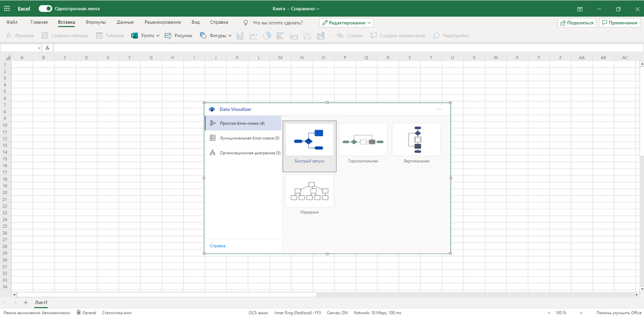Insert an area chart icon
Viewport: 644px width, 316px height.
click(294, 35)
